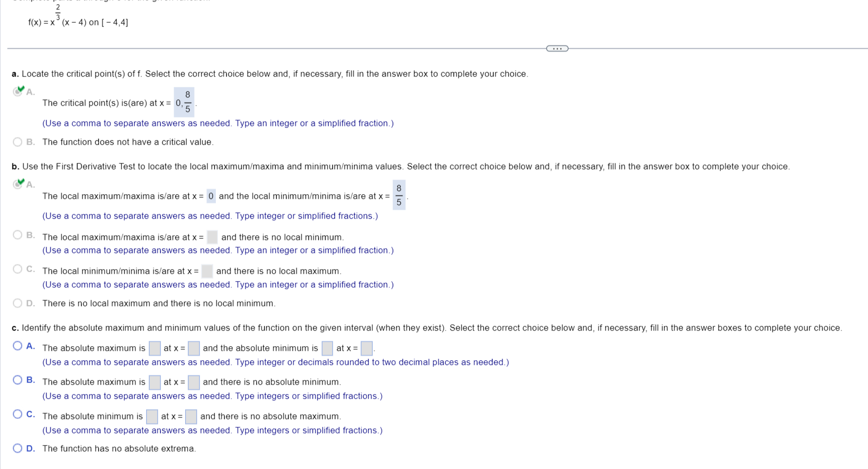Click the x box for absolute minimum, part c choice A

[x=367, y=348]
